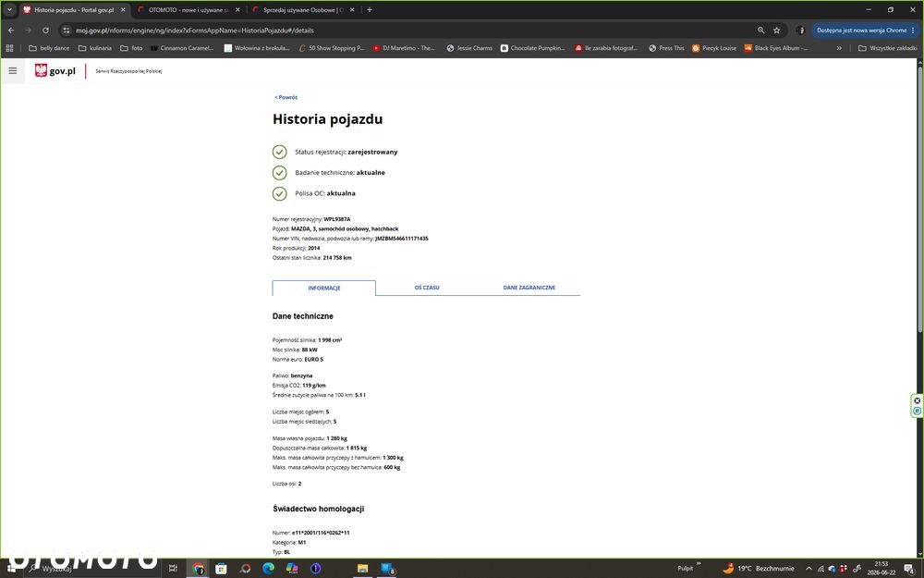The width and height of the screenshot is (924, 578).
Task: Open the site information icon in address bar
Action: (x=67, y=31)
